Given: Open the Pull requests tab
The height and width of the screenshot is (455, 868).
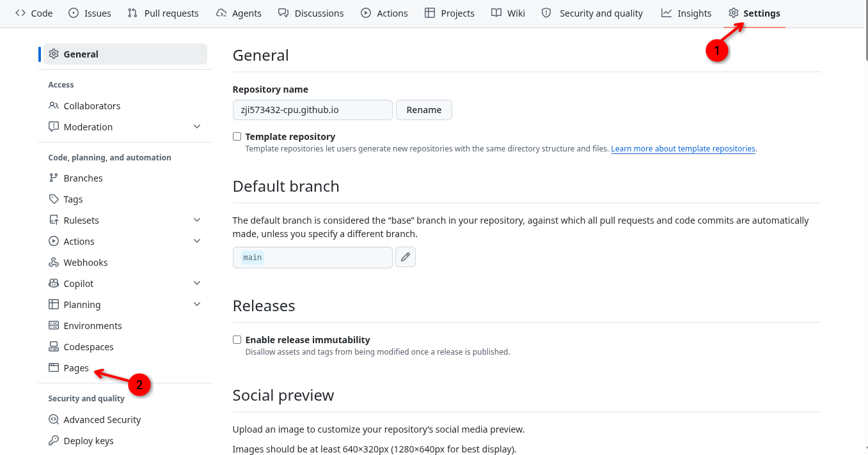Looking at the screenshot, I should (163, 13).
